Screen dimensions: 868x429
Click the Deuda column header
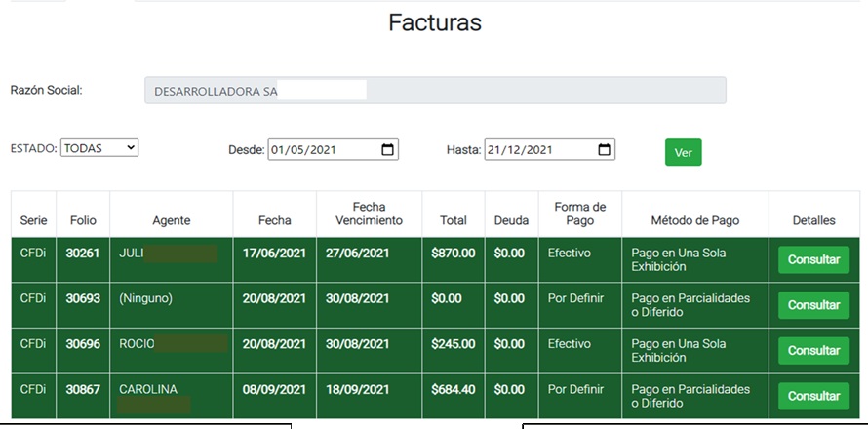pyautogui.click(x=511, y=221)
